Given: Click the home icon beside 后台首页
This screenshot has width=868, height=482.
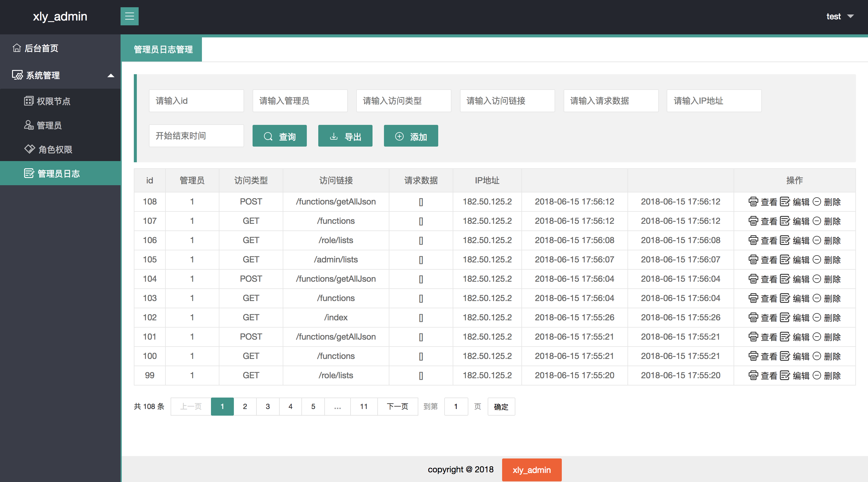Looking at the screenshot, I should [x=17, y=48].
